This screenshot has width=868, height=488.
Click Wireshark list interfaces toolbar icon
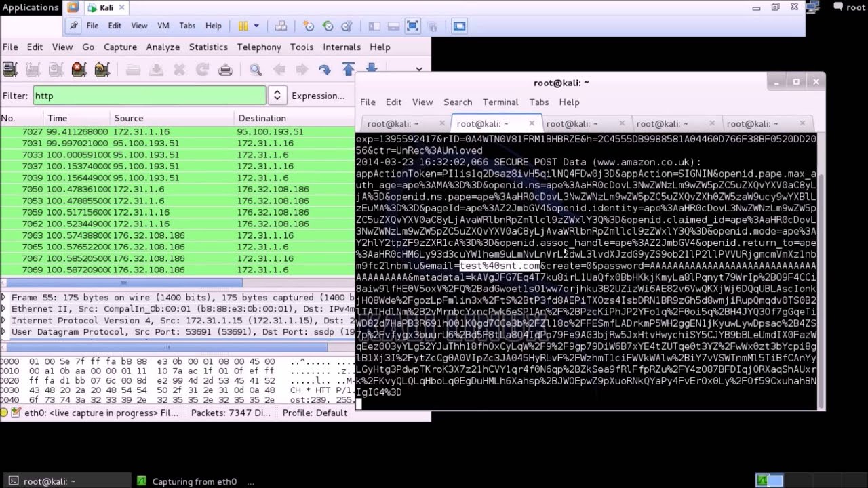tap(9, 69)
